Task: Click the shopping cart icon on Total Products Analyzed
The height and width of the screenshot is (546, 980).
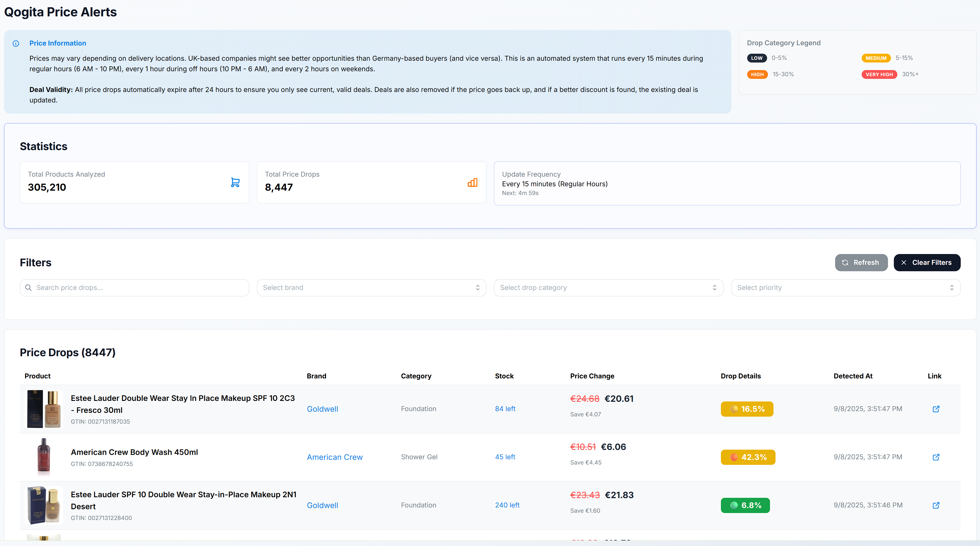Action: pyautogui.click(x=235, y=182)
